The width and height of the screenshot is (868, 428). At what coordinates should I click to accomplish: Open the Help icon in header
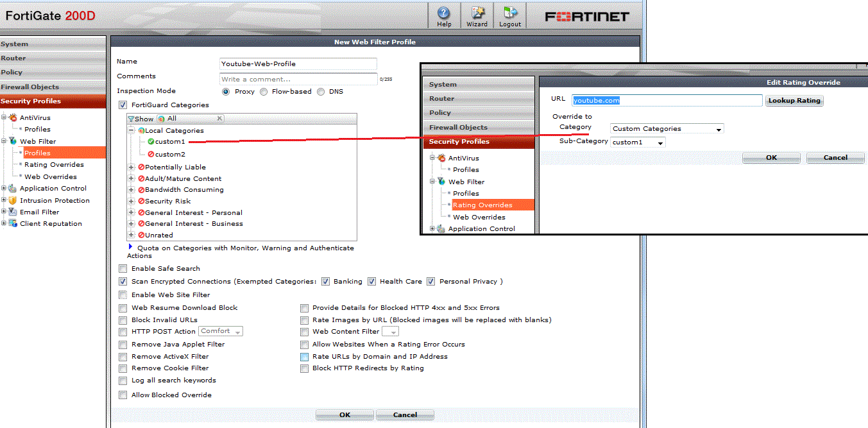point(444,13)
